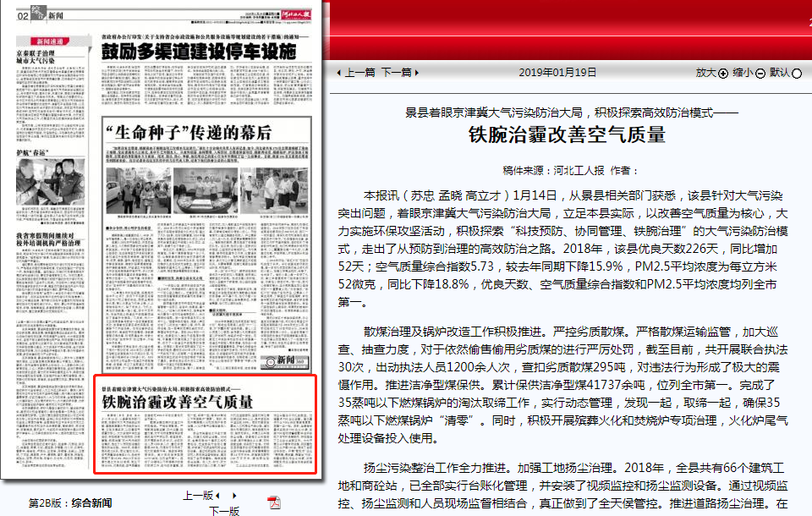
Task: Click the 缩小 shrink text label
Action: click(743, 73)
